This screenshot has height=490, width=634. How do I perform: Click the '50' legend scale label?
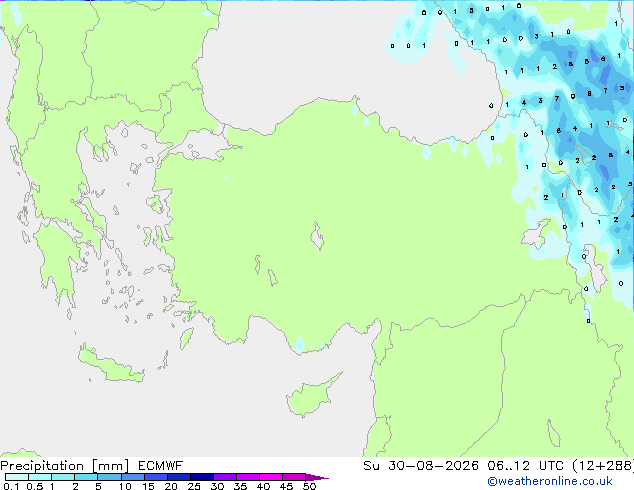pyautogui.click(x=309, y=486)
